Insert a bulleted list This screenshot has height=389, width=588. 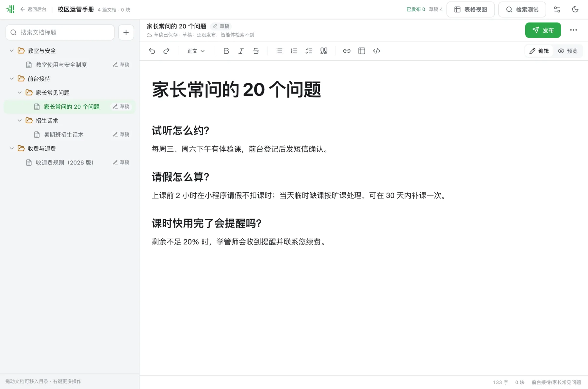[279, 51]
